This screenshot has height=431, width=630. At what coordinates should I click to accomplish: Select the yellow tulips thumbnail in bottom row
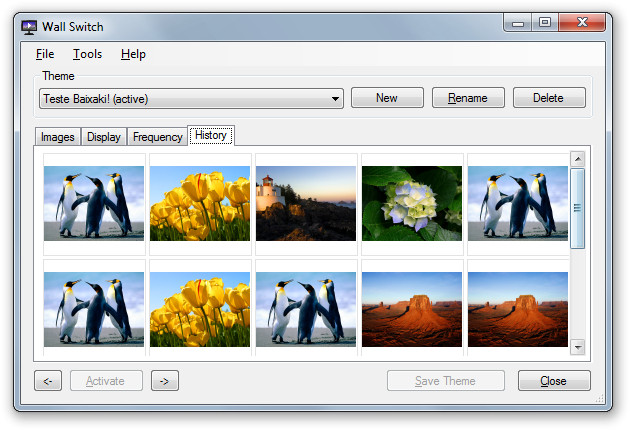coord(200,309)
